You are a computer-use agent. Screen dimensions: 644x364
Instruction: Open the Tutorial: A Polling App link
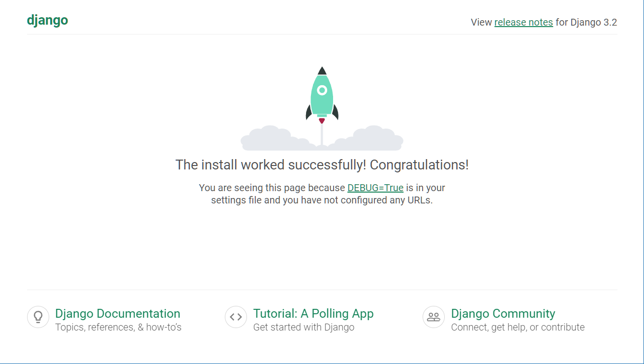pos(313,313)
